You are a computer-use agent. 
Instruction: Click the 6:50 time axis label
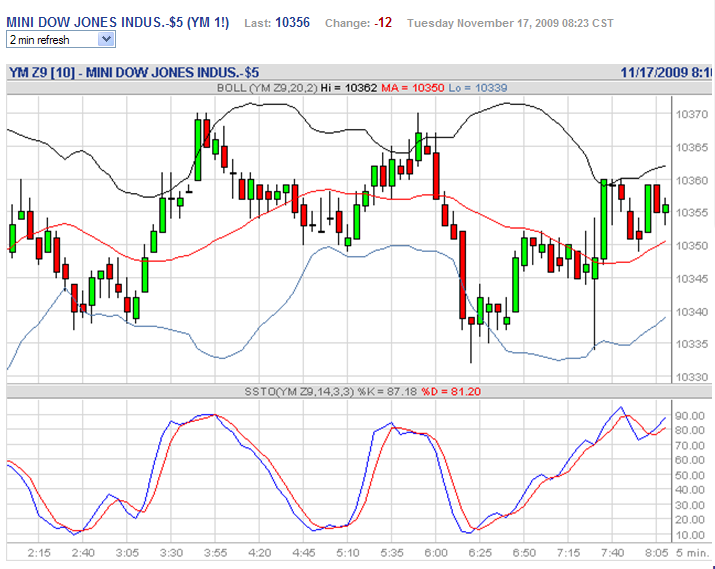coord(524,553)
